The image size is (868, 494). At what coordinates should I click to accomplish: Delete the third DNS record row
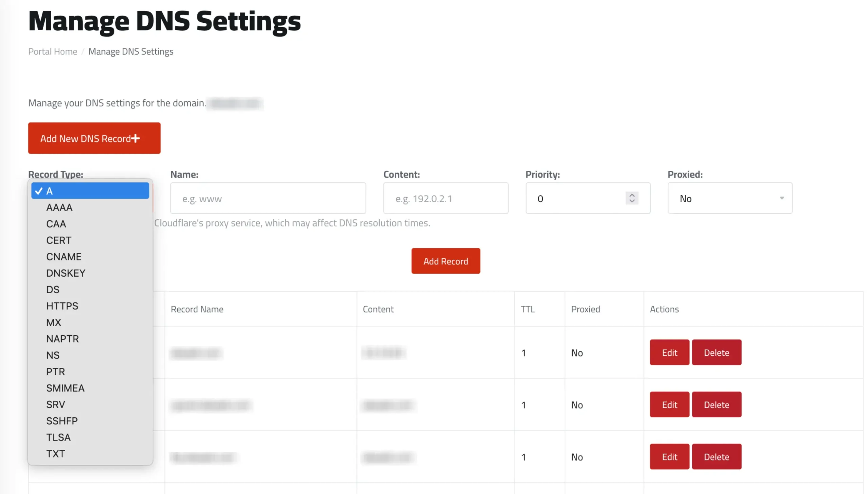click(716, 457)
